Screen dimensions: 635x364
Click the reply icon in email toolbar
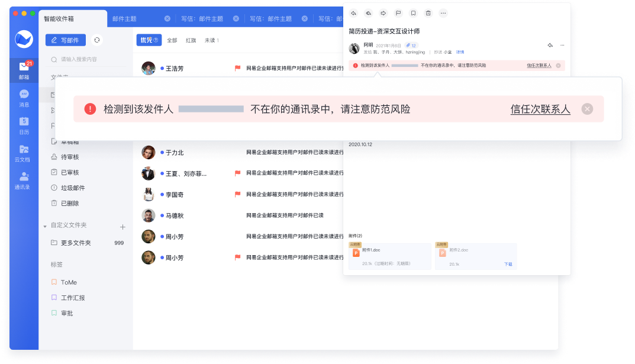click(354, 13)
